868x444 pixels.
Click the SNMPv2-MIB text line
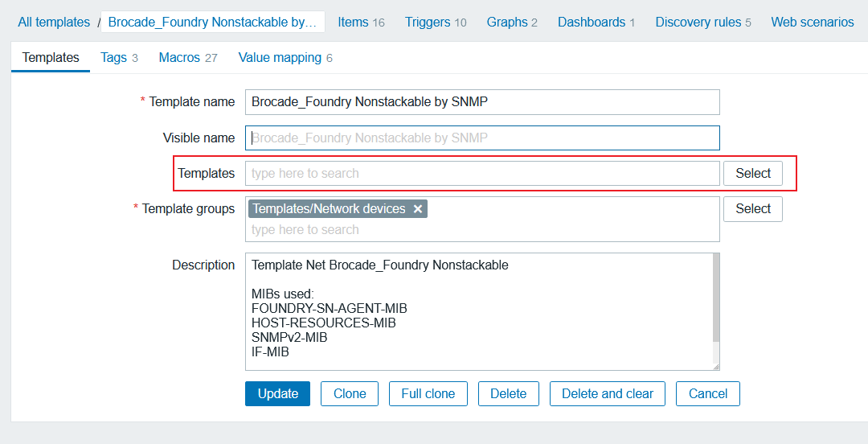pyautogui.click(x=289, y=337)
